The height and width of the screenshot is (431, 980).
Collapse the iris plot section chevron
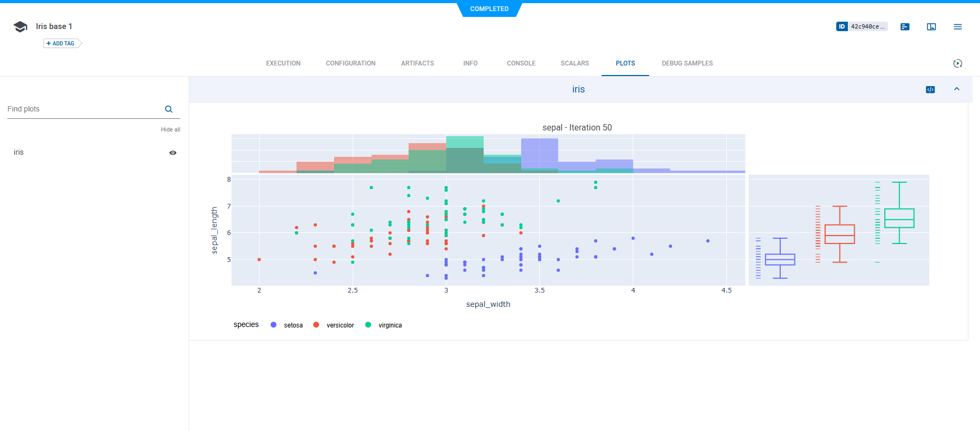[957, 89]
